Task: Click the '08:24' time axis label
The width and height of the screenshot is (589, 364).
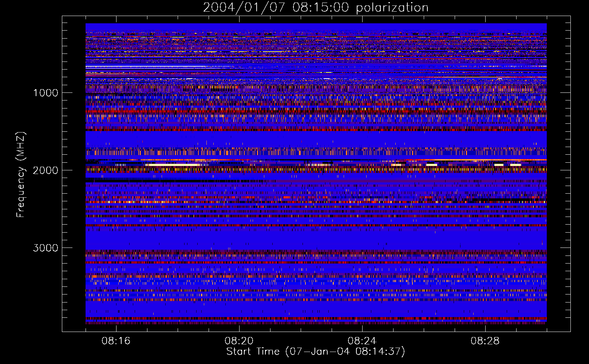Action: click(x=362, y=341)
